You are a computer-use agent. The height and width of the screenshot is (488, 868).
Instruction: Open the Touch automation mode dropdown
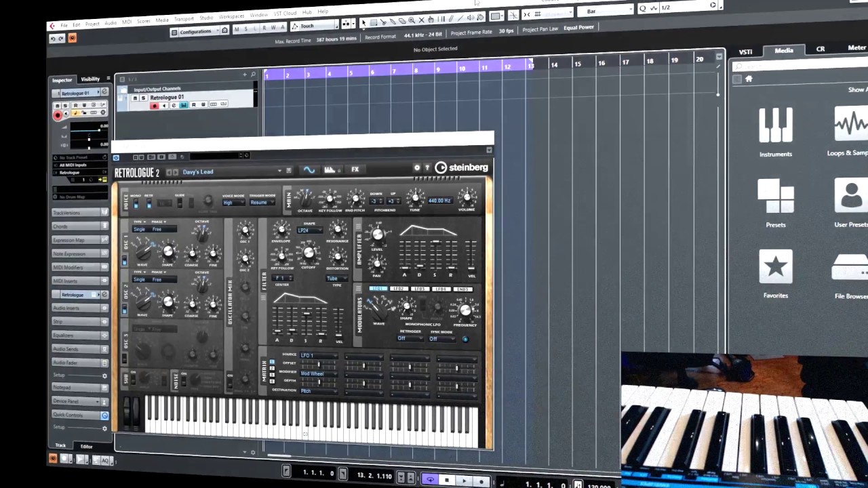[x=314, y=26]
